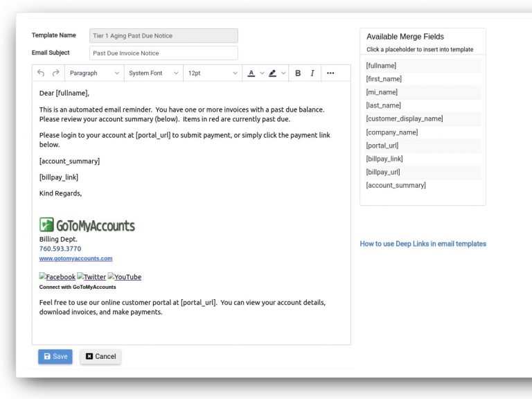532x399 pixels.
Task: Save the email template
Action: pyautogui.click(x=55, y=356)
